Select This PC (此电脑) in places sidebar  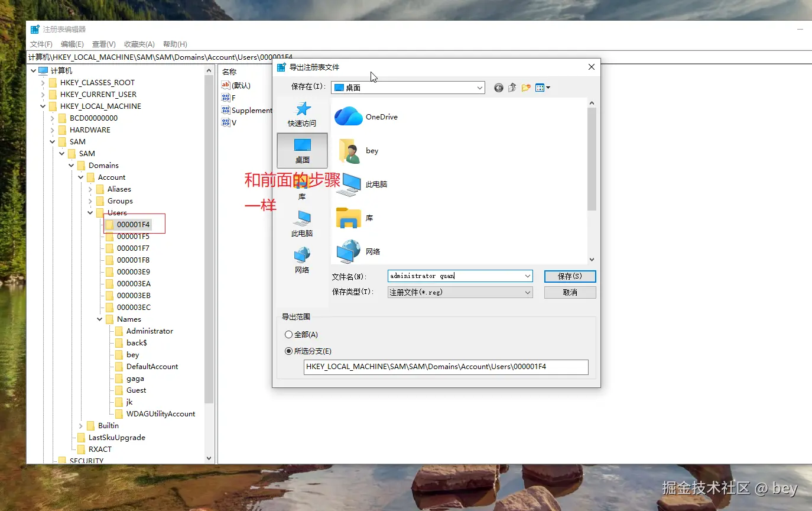(x=302, y=224)
